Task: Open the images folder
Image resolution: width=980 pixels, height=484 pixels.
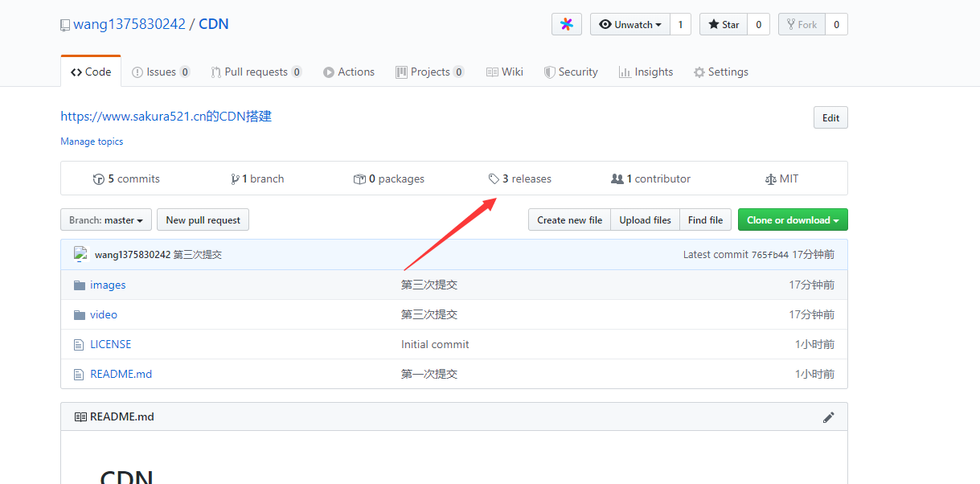Action: pyautogui.click(x=108, y=285)
